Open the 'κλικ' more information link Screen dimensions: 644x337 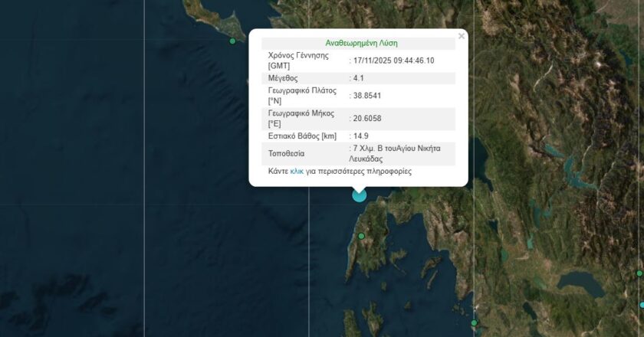tap(297, 172)
